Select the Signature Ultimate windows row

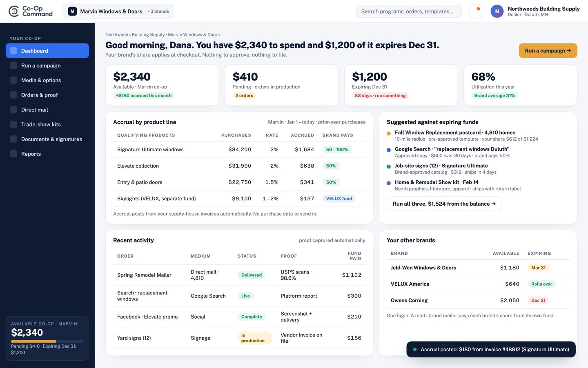pos(239,150)
